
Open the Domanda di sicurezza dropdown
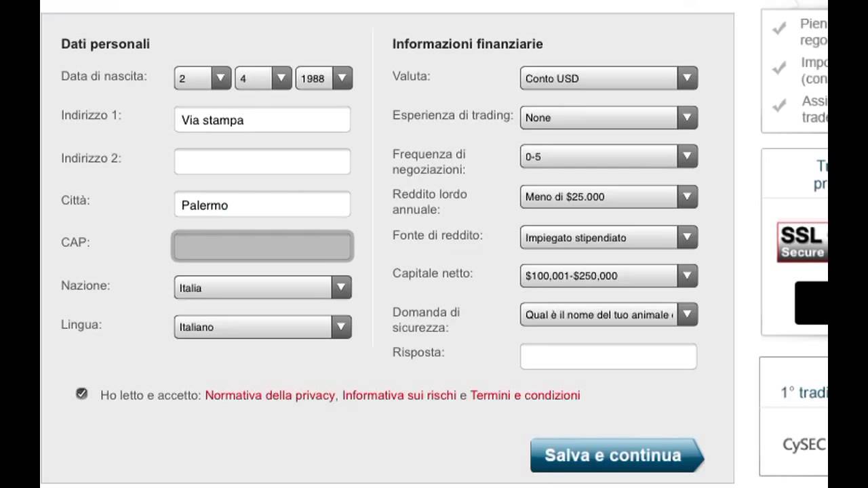(x=608, y=314)
